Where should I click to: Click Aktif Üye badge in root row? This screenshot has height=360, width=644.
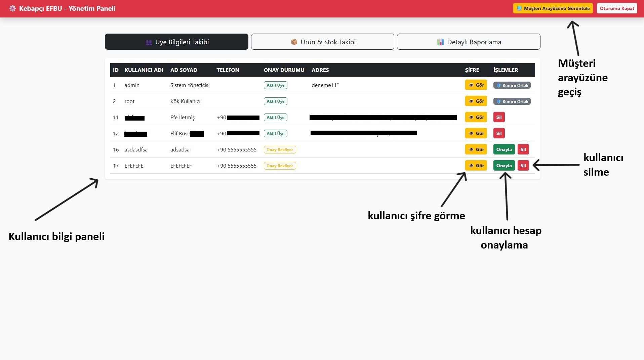275,101
